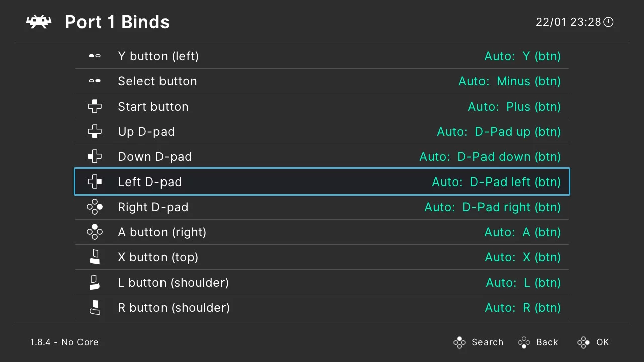Click the shoulder icon next to L button
The height and width of the screenshot is (362, 644).
point(95,282)
